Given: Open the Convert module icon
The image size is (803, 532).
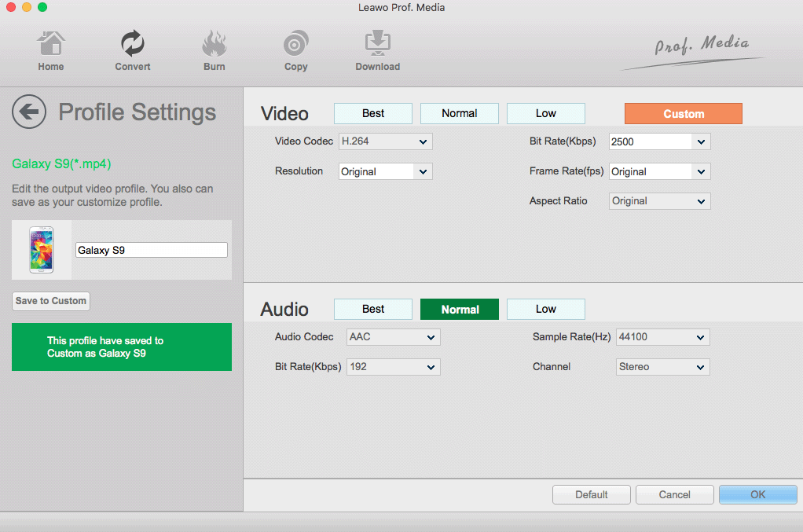Looking at the screenshot, I should (x=133, y=43).
